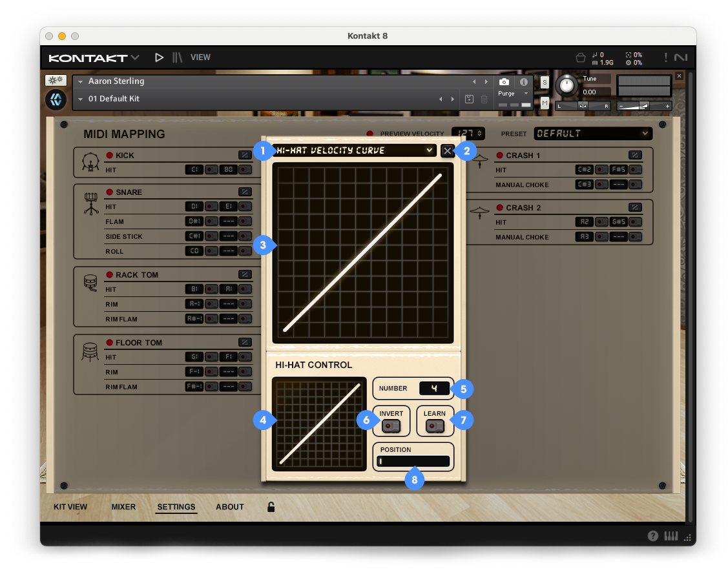Open the library browser bars icon
The height and width of the screenshot is (574, 728).
[x=178, y=57]
